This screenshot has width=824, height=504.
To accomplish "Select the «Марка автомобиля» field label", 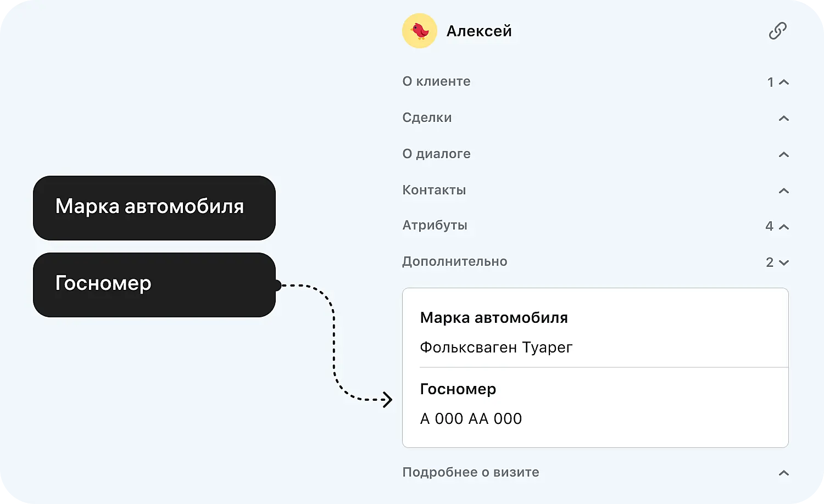I will [x=494, y=317].
